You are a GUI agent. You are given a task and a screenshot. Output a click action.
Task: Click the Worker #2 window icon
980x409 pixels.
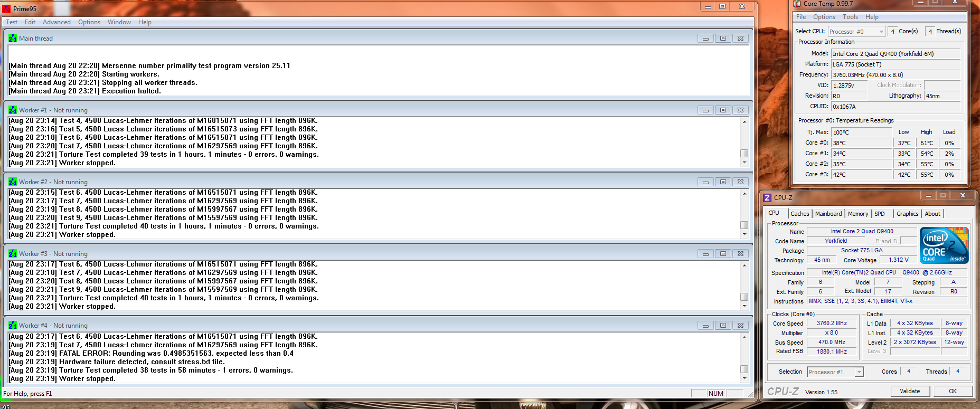[x=13, y=182]
